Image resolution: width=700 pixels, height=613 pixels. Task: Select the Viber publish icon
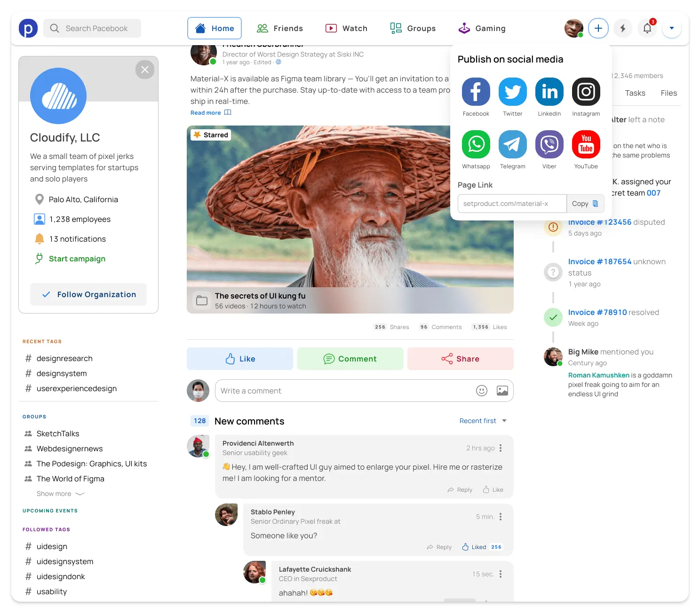(549, 144)
